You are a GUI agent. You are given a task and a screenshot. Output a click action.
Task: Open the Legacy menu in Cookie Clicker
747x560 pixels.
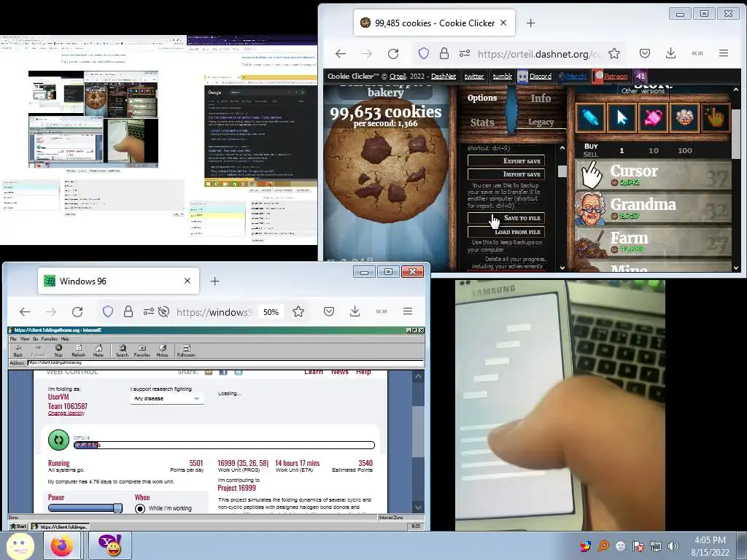click(x=541, y=122)
